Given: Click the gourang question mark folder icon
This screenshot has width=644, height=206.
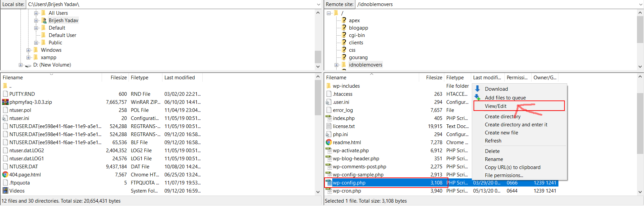Looking at the screenshot, I should [x=344, y=57].
